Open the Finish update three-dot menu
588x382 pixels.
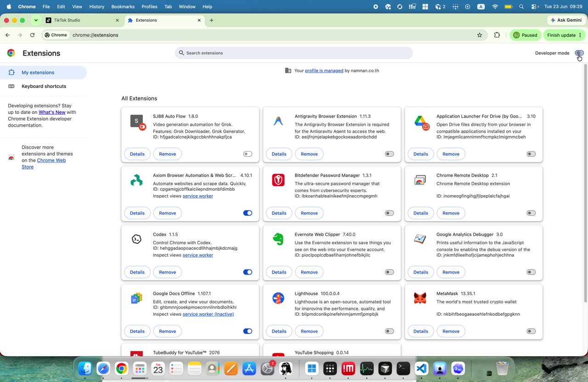click(580, 35)
